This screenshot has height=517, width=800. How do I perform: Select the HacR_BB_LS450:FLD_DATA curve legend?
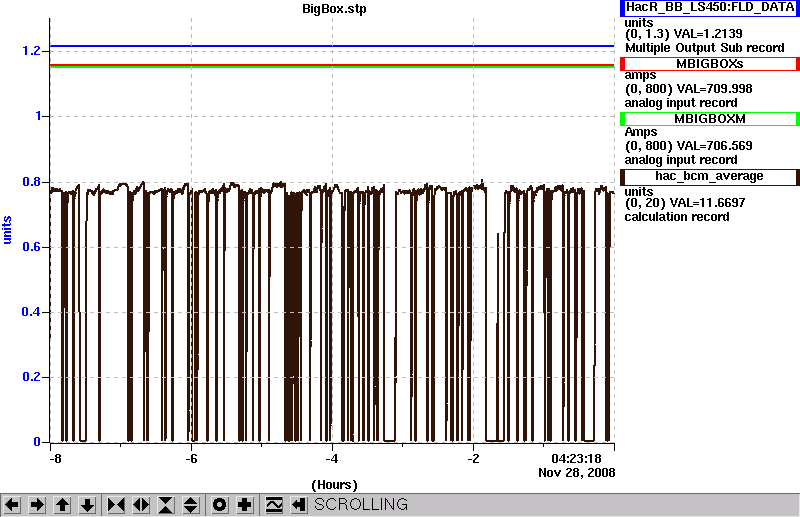tap(709, 7)
